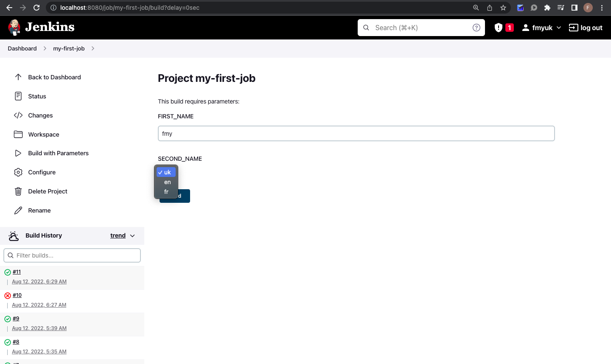The width and height of the screenshot is (611, 364).
Task: Click the browser address bar URL
Action: coord(130,8)
